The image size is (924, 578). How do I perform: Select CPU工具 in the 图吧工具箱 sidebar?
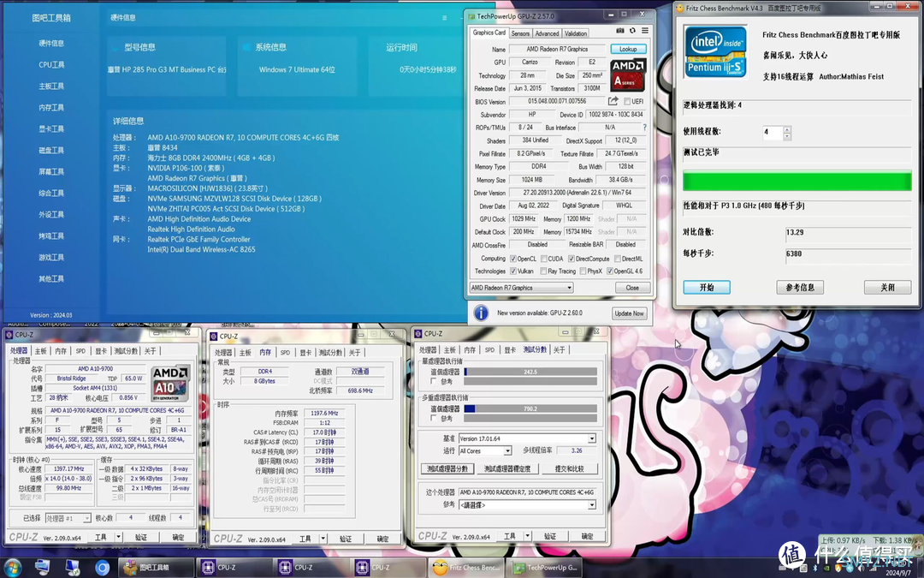51,65
